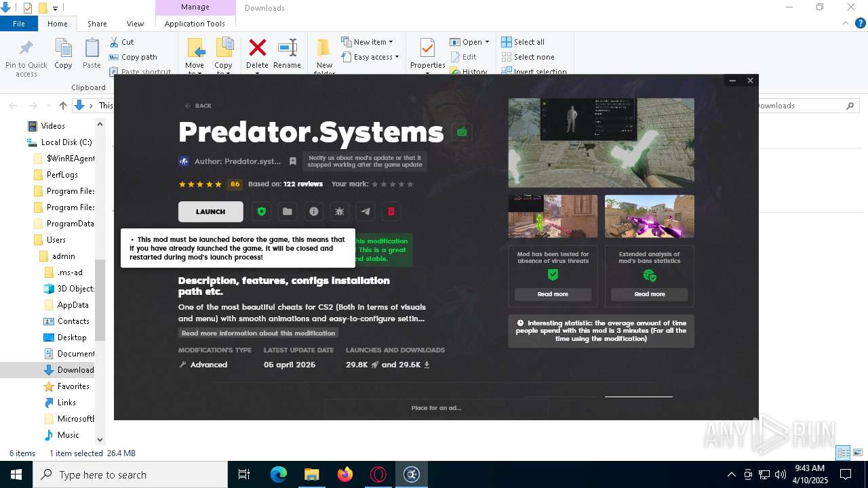Open Microsoft Edge from the taskbar
The height and width of the screenshot is (488, 868).
tap(279, 474)
